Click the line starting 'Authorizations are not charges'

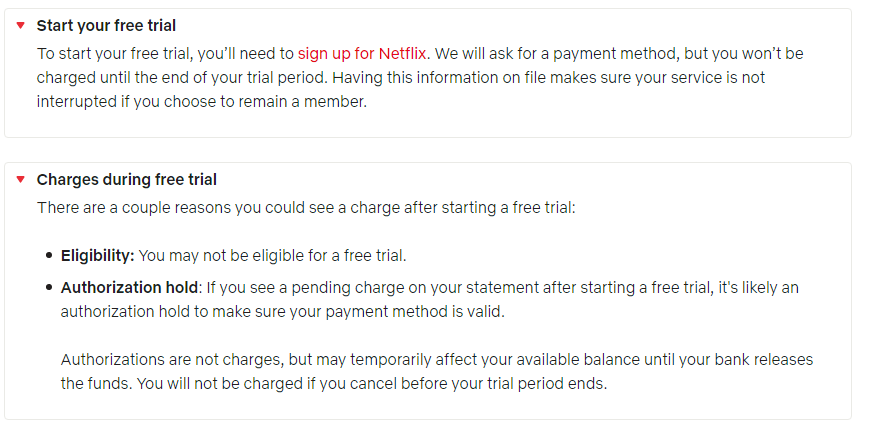pos(437,360)
